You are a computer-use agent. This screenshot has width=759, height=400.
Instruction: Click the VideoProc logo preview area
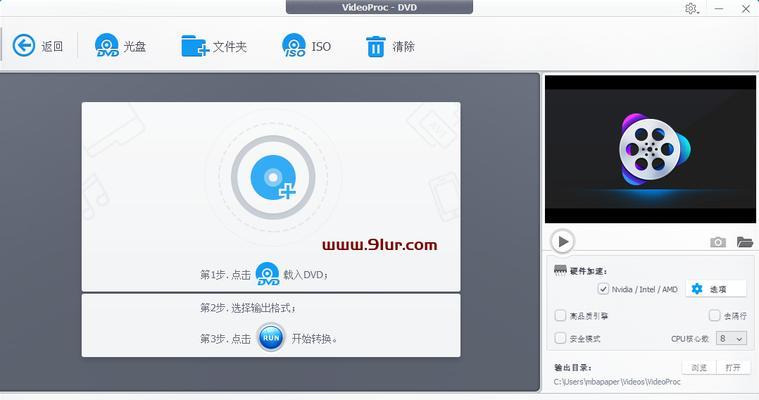point(650,149)
